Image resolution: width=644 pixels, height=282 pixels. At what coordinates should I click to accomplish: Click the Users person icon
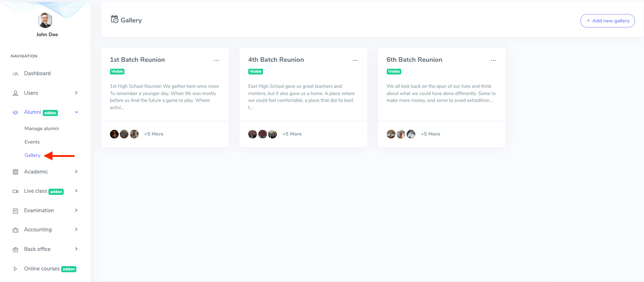tap(16, 93)
